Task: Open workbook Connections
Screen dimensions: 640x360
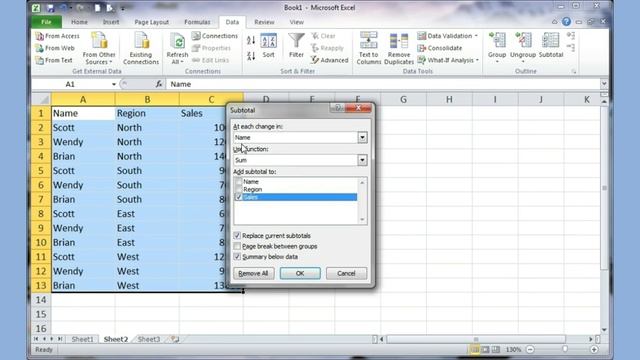Action: 215,36
